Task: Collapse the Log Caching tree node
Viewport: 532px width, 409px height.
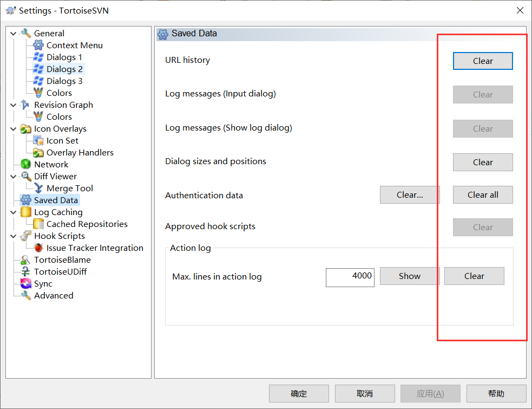Action: pos(13,212)
